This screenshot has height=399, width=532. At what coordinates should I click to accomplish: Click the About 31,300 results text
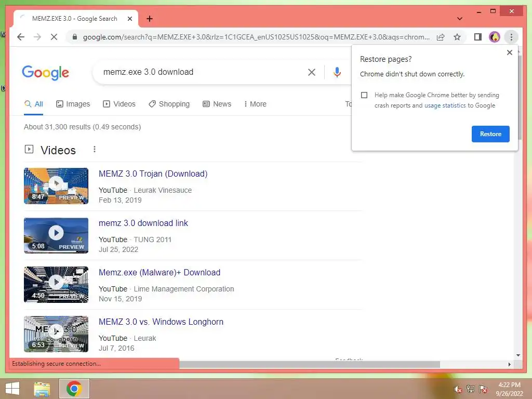pos(82,127)
